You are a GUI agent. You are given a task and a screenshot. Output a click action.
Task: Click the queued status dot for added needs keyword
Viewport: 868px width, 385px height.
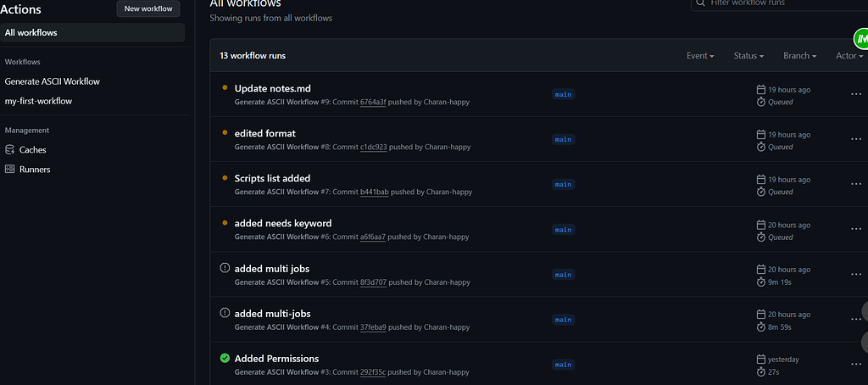point(225,223)
